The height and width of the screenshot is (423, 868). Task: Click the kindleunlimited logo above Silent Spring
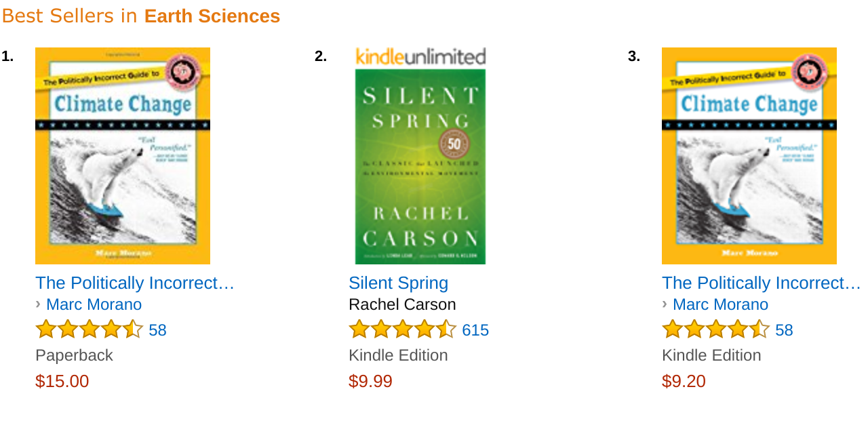[420, 56]
